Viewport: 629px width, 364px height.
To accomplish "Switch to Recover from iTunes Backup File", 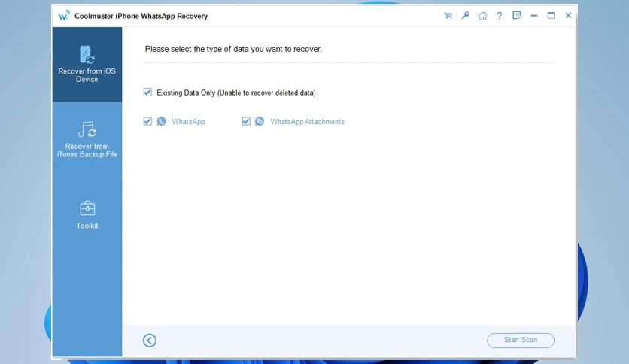I will [87, 139].
